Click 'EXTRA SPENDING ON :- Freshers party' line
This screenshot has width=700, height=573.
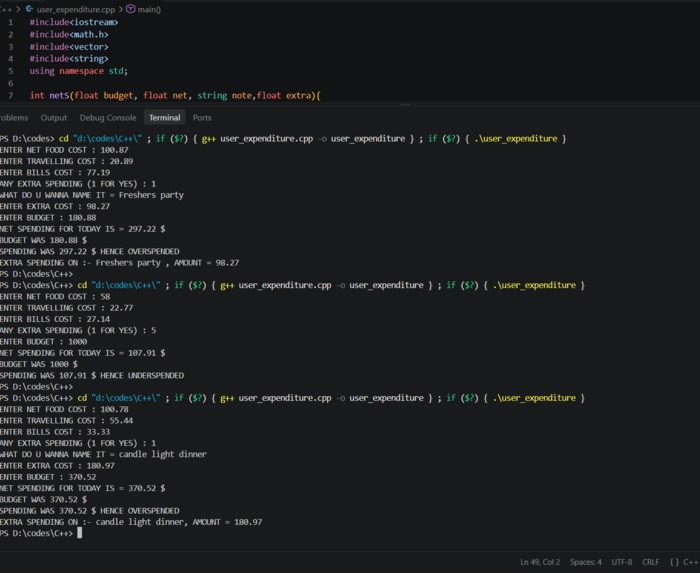[x=119, y=263]
